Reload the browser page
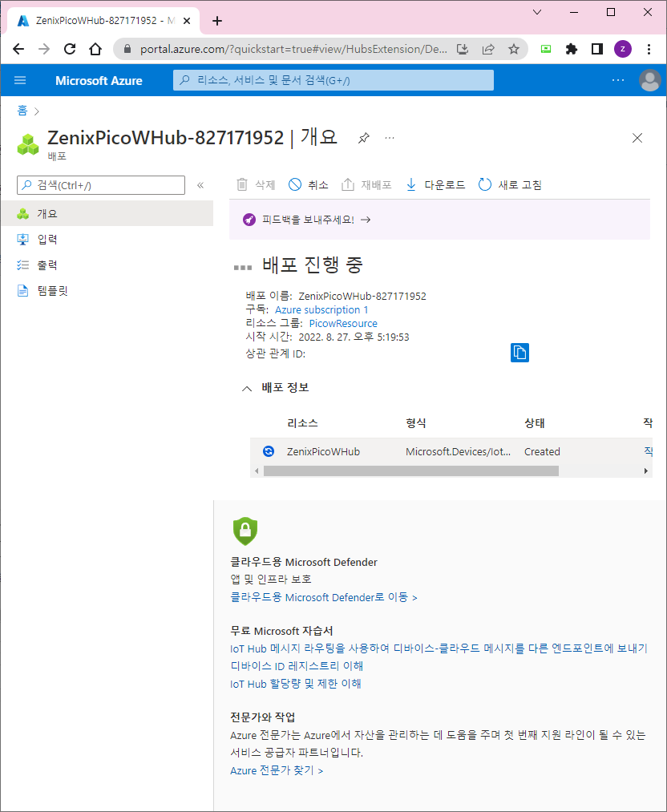Viewport: 667px width, 812px height. click(70, 49)
